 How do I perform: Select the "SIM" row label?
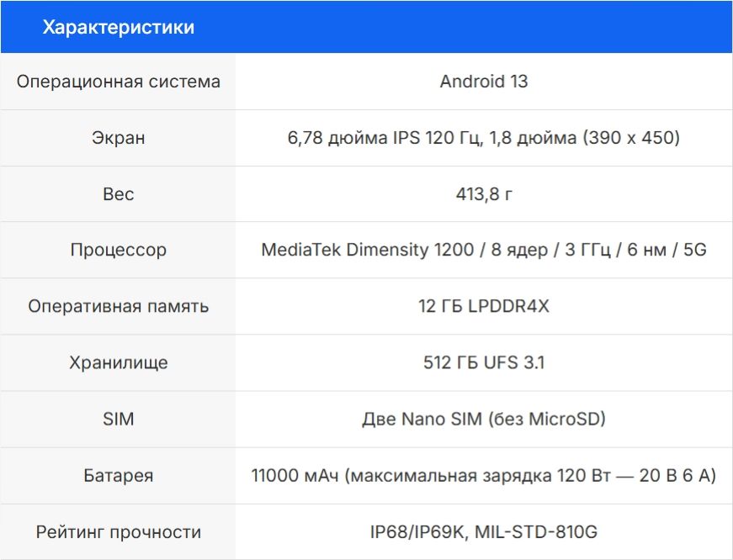[119, 420]
